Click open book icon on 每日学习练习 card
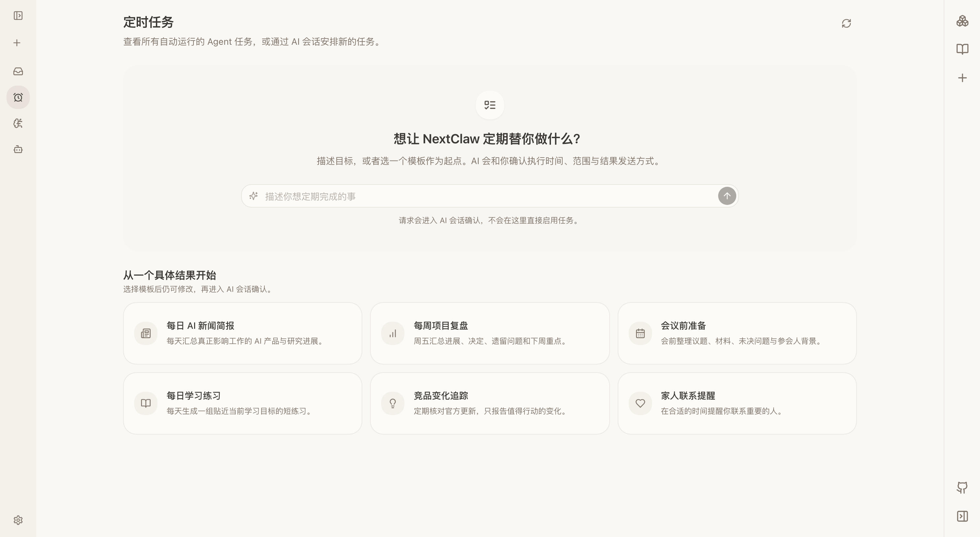 [146, 403]
